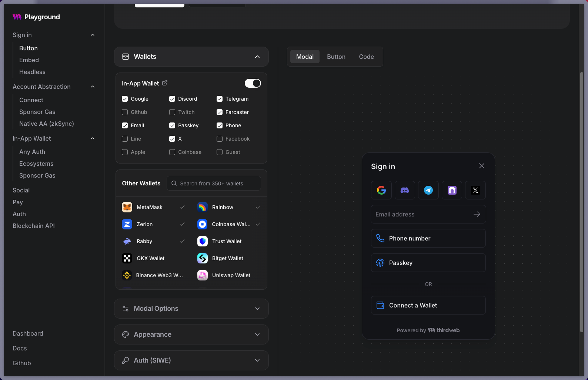
Task: Click the Powered by thirdweb link
Action: click(428, 330)
